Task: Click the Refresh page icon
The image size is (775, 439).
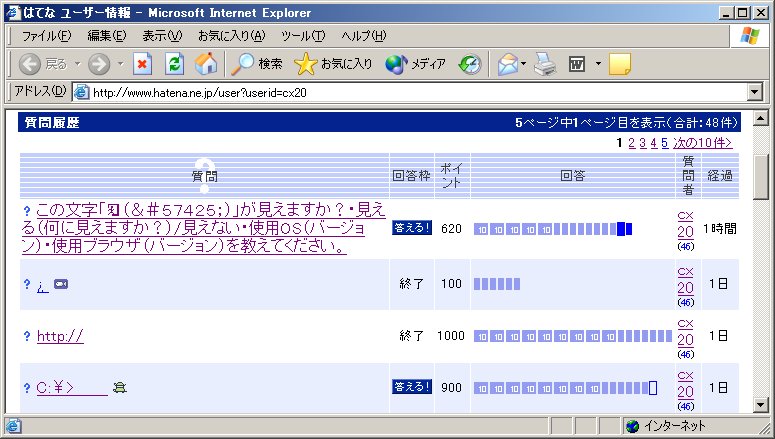Action: click(x=174, y=64)
